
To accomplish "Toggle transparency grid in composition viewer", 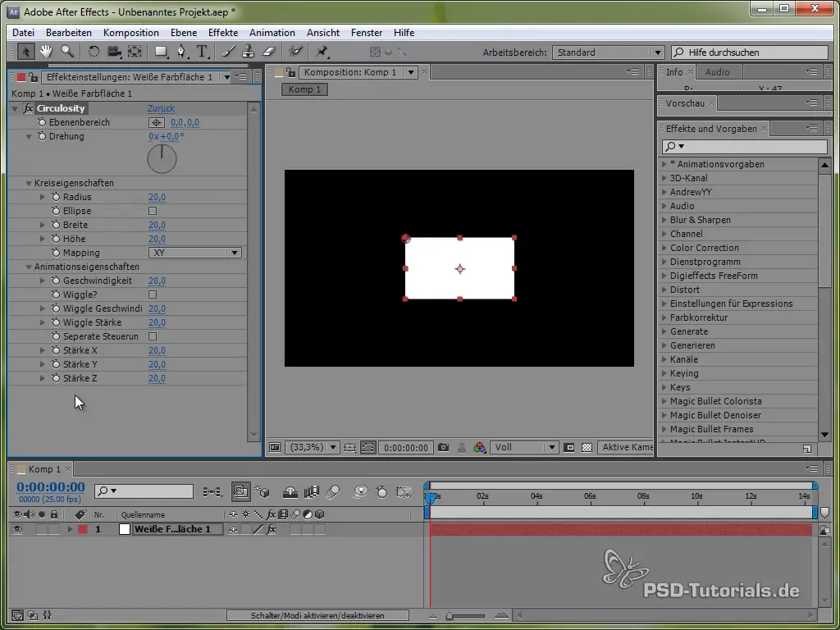I will 587,447.
